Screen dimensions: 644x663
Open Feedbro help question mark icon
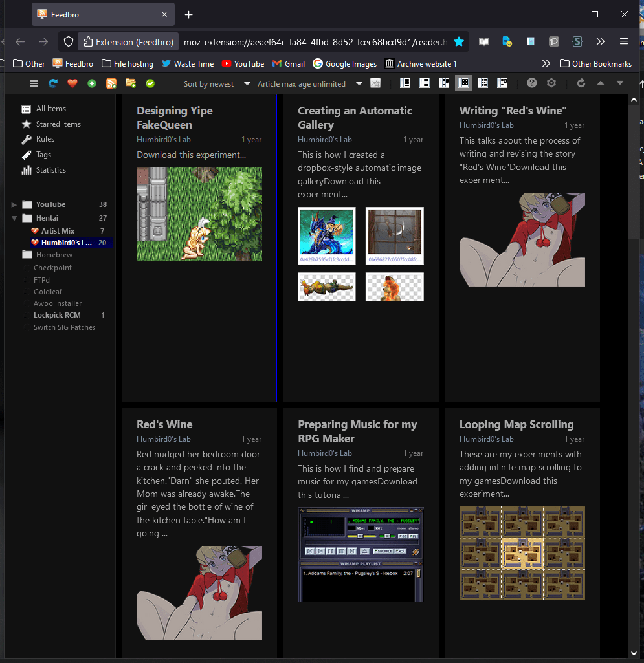(x=532, y=83)
